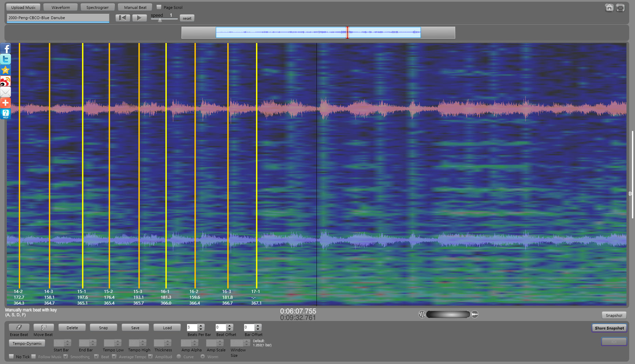Share to Weibo from the side bar

tap(5, 81)
